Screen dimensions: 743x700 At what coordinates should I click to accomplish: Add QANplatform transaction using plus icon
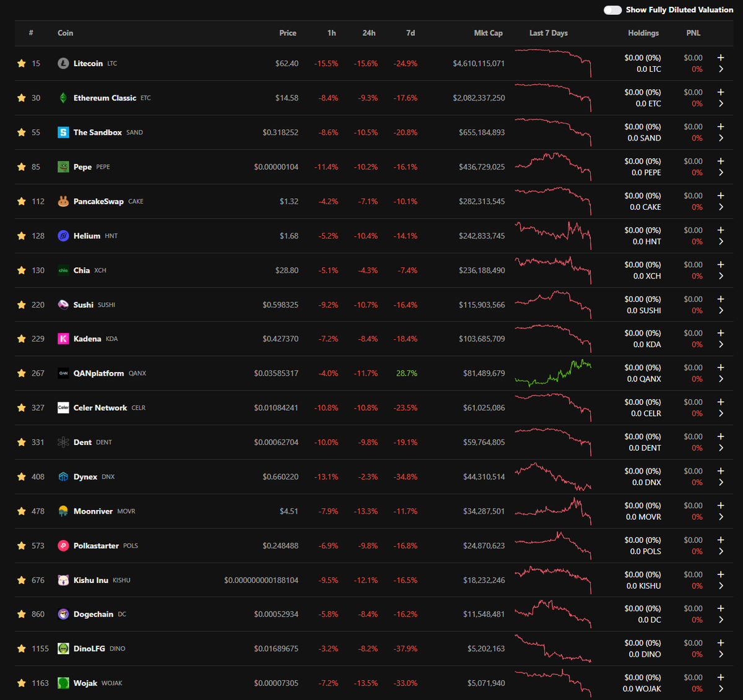tap(721, 368)
